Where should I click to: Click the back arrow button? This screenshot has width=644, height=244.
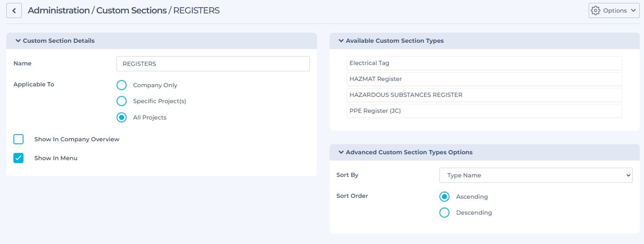14,10
